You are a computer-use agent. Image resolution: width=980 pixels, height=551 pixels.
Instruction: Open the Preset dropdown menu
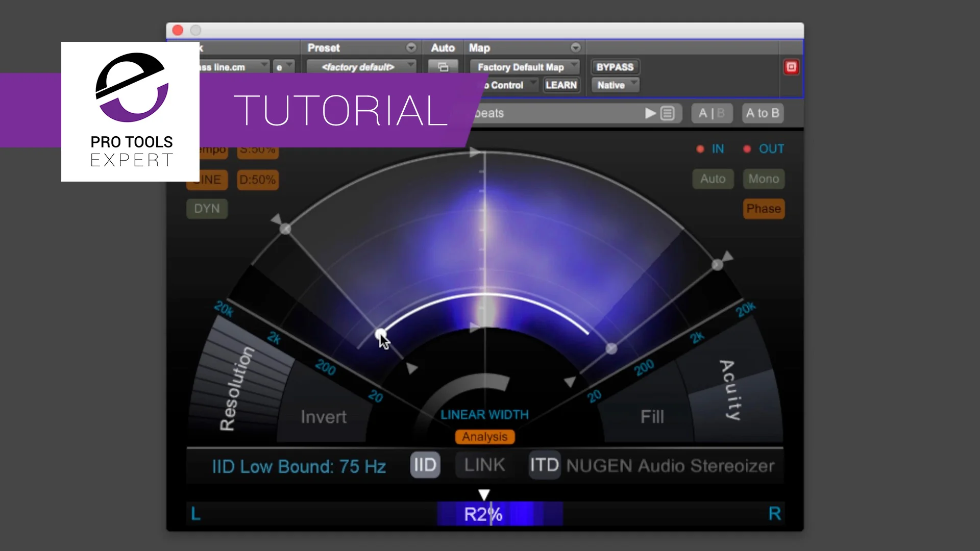[x=411, y=47]
